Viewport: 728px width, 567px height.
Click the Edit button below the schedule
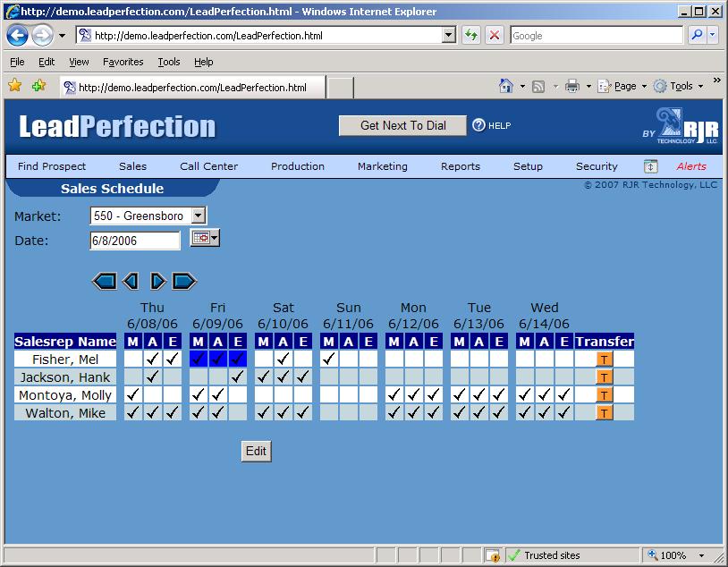tap(257, 452)
